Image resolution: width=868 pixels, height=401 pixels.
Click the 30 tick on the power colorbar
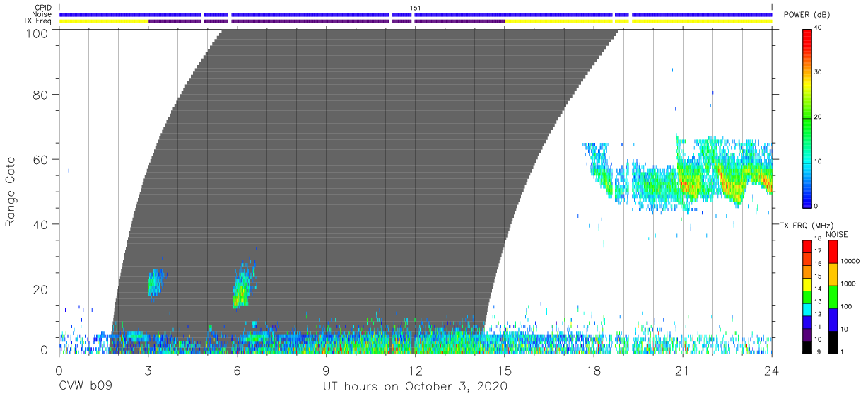818,72
